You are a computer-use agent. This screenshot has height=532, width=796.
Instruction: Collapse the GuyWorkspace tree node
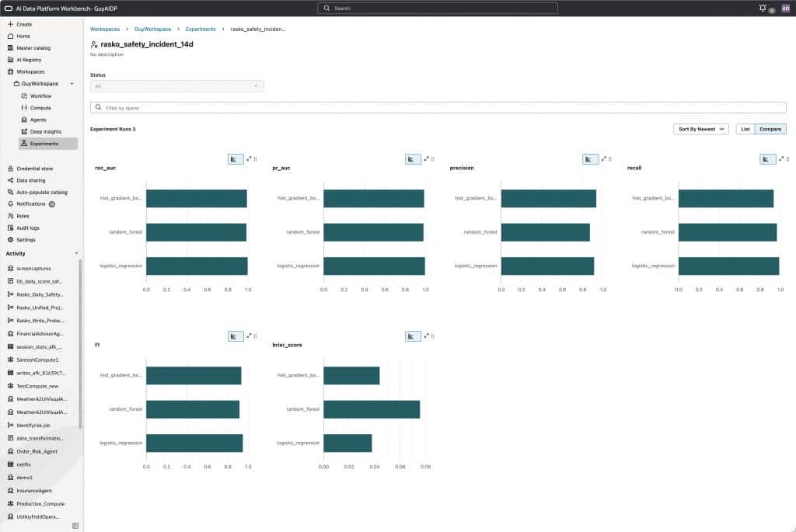coord(72,84)
